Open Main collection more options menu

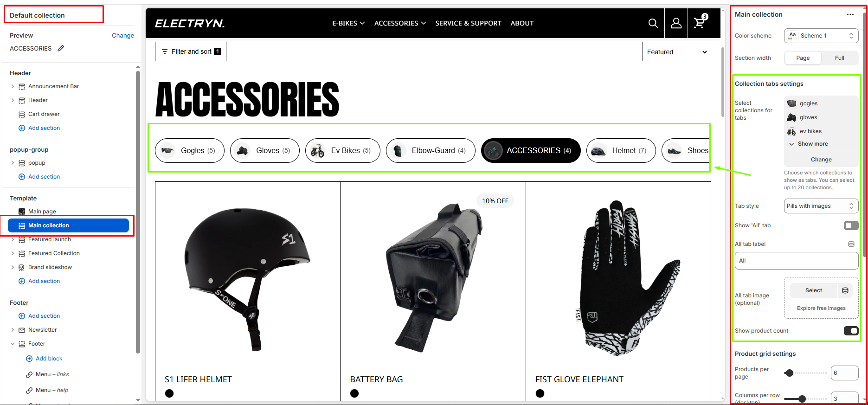click(x=850, y=14)
